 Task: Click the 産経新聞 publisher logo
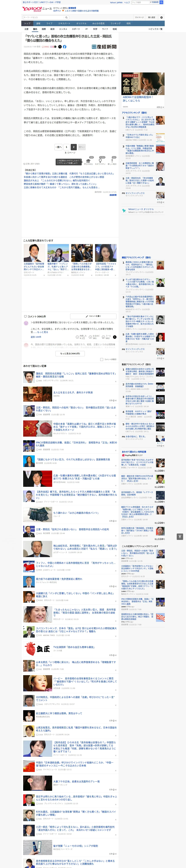pyautogui.click(x=104, y=47)
